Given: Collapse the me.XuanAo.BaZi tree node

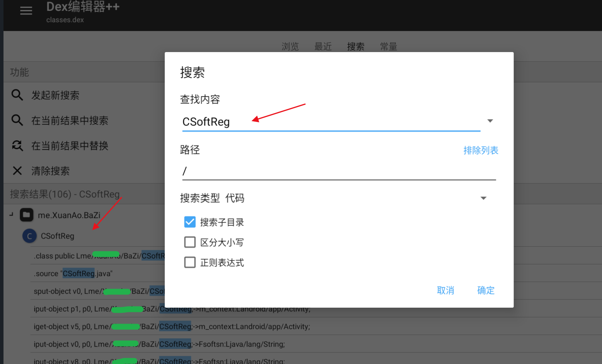Looking at the screenshot, I should click(11, 214).
